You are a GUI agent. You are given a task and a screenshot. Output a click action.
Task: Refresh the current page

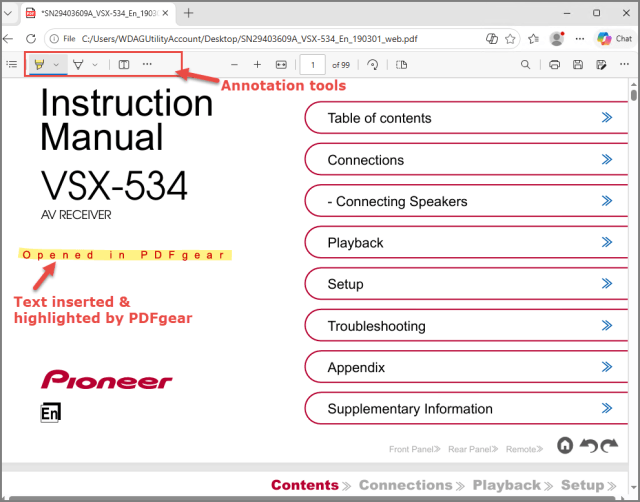(31, 39)
